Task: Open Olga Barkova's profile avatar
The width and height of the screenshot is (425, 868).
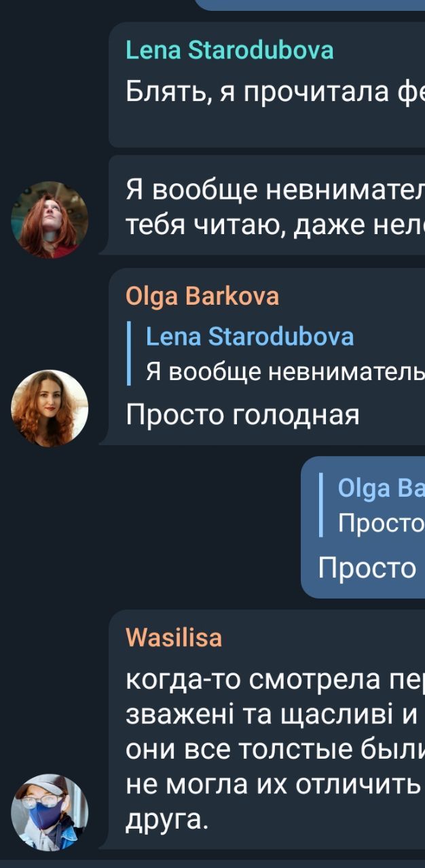Action: click(x=50, y=409)
